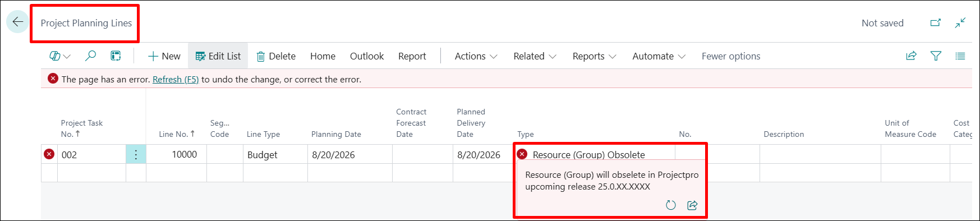
Task: Click the analysis mode icon beside search
Action: (116, 56)
